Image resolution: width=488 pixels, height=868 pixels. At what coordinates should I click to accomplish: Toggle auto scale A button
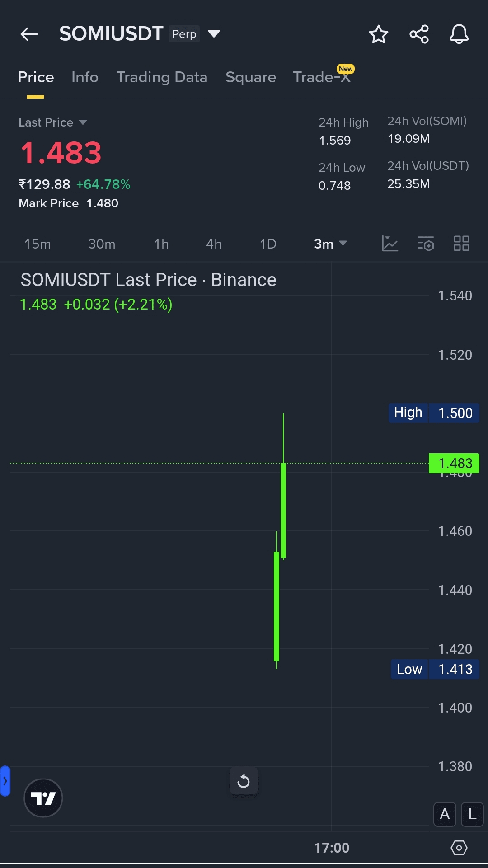445,814
